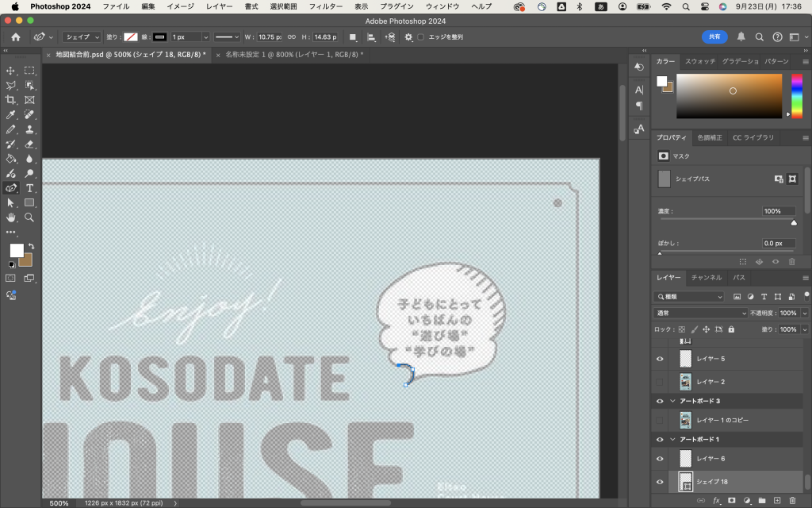This screenshot has height=508, width=812.
Task: Click the 共有 share button
Action: pos(714,37)
